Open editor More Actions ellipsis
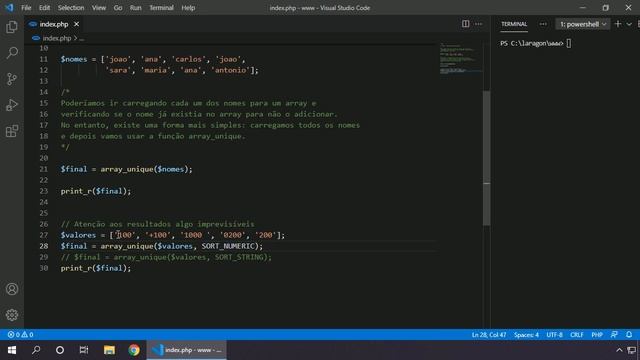Image resolution: width=640 pixels, height=360 pixels. coord(478,24)
